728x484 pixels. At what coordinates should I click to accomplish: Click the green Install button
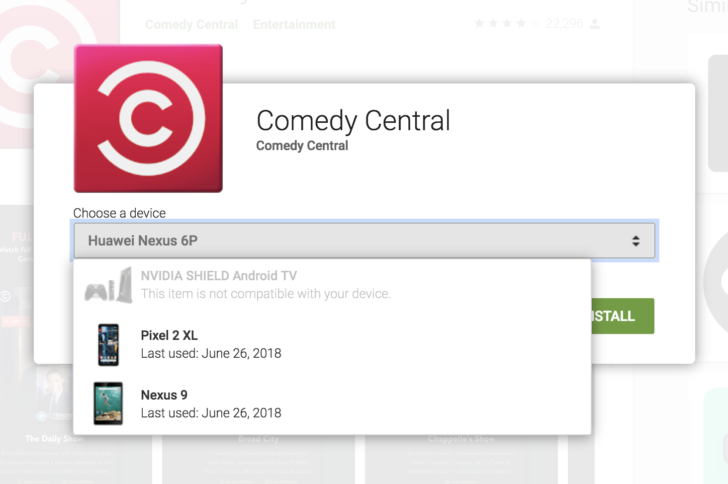pos(622,316)
